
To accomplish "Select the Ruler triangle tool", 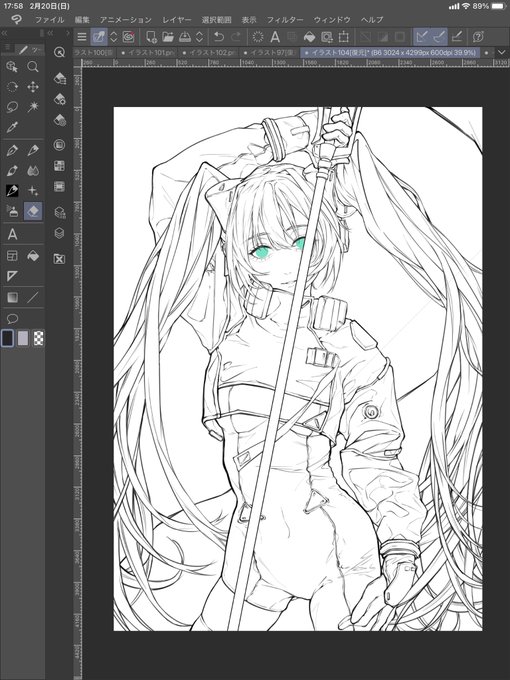I will [x=12, y=276].
